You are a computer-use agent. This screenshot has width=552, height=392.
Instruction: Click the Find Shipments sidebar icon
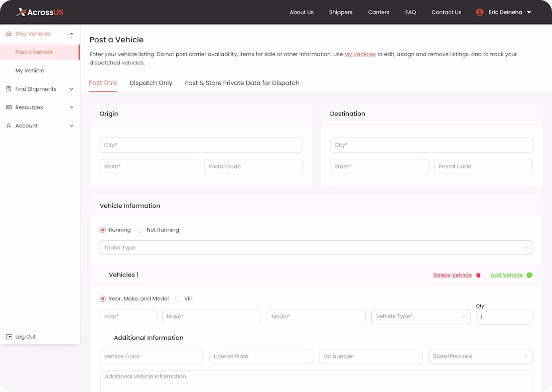[x=9, y=89]
